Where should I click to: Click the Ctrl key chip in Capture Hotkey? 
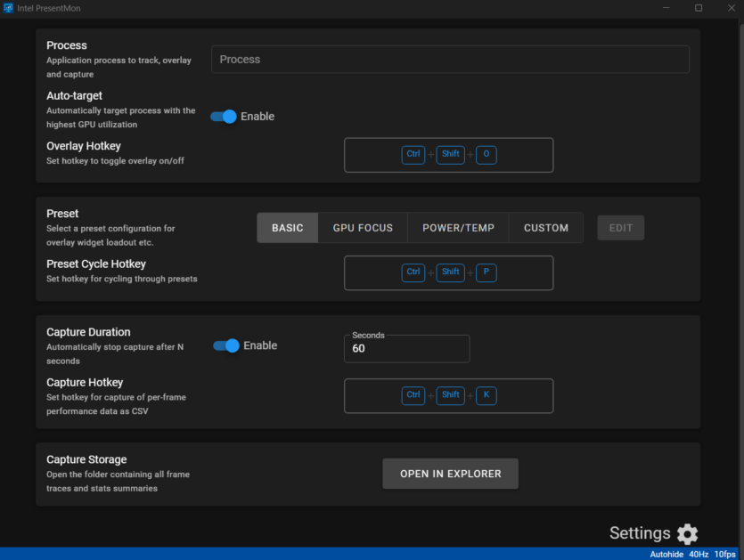413,395
